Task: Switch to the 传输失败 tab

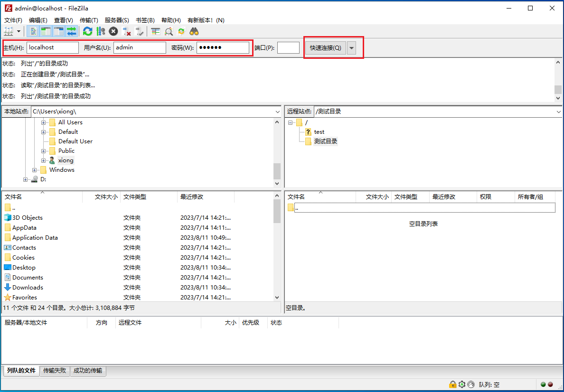Action: (x=55, y=371)
